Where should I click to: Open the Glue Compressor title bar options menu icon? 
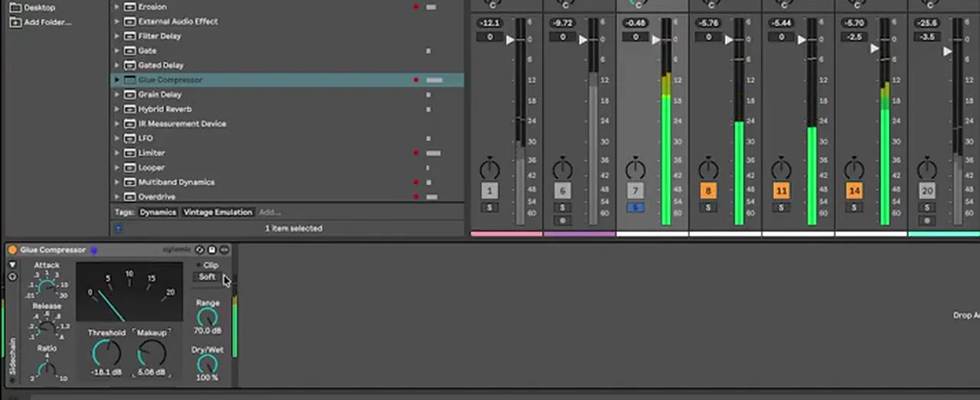coord(224,250)
